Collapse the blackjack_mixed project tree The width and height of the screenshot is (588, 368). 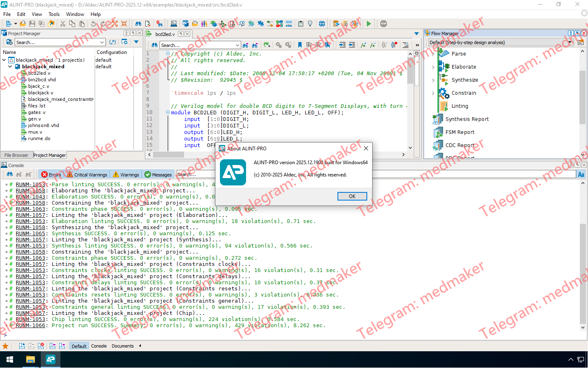[10, 66]
